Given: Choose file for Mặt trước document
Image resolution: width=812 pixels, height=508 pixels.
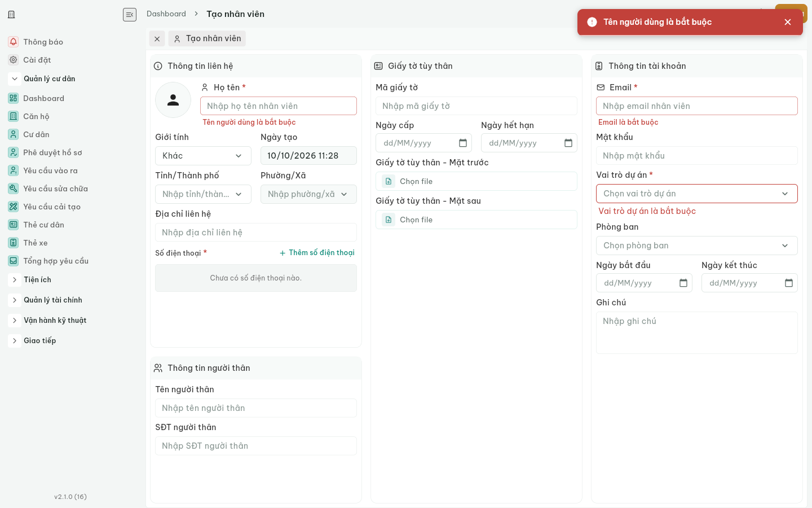Looking at the screenshot, I should point(476,181).
